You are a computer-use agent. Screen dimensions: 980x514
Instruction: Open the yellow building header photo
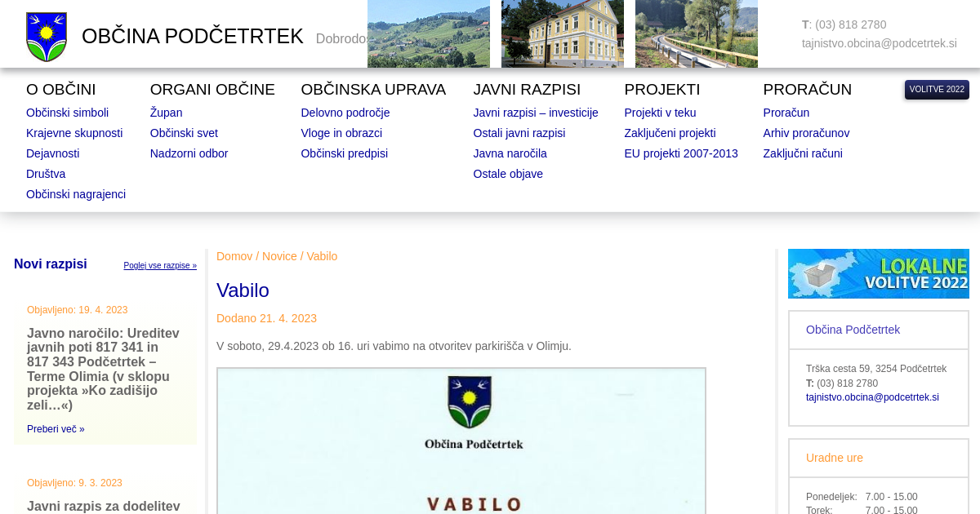[562, 33]
